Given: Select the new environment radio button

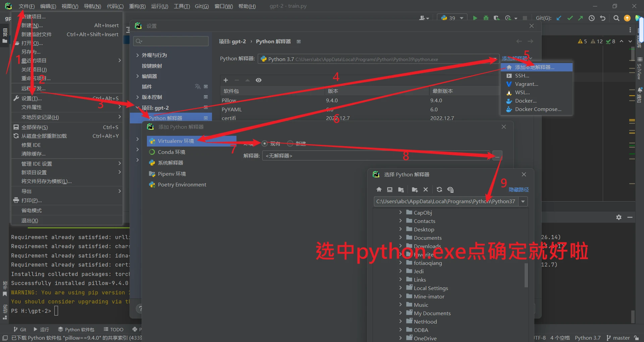Looking at the screenshot, I should coord(290,144).
